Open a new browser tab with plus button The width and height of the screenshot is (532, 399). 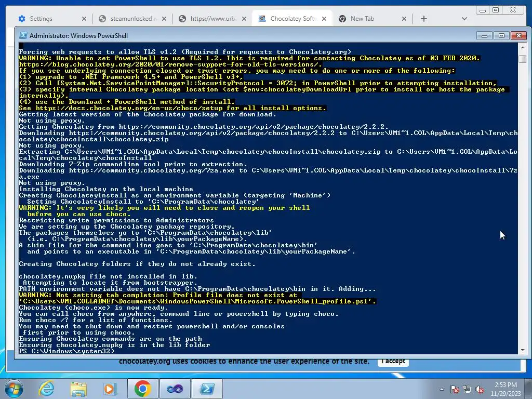click(424, 19)
